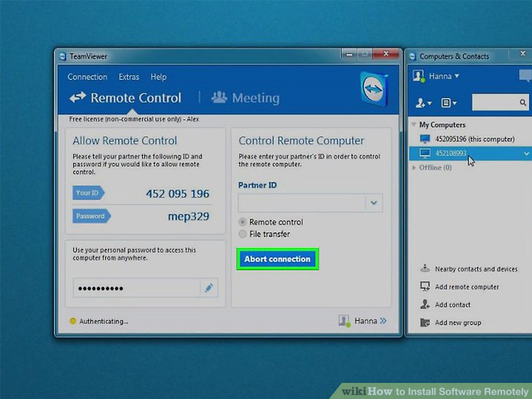Screen dimensions: 532x399
Task: Select the Remote control radio button
Action: pos(243,222)
